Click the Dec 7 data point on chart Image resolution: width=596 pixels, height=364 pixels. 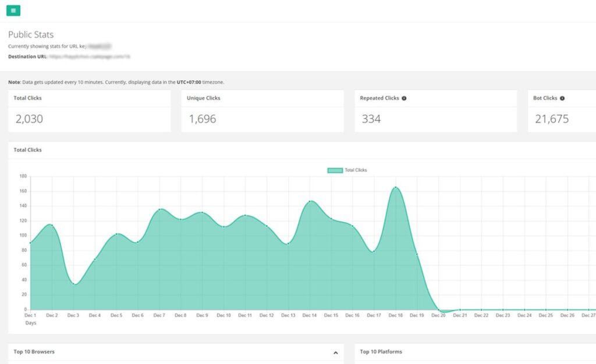tap(159, 209)
